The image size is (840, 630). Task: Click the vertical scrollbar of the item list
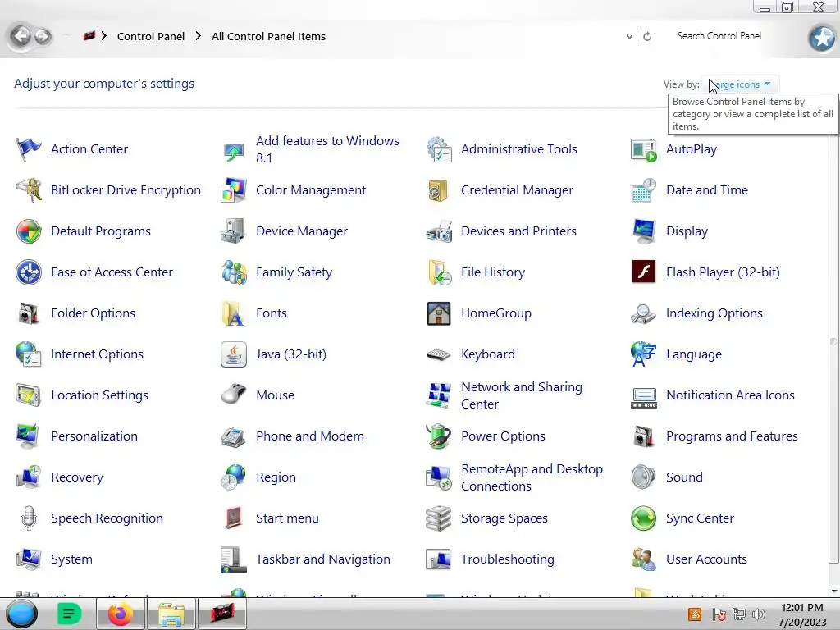(833, 343)
